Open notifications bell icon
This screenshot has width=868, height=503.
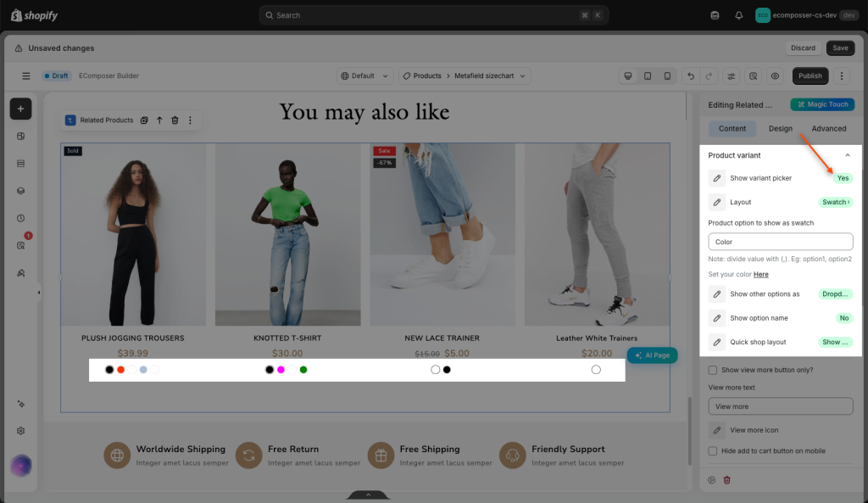tap(738, 15)
